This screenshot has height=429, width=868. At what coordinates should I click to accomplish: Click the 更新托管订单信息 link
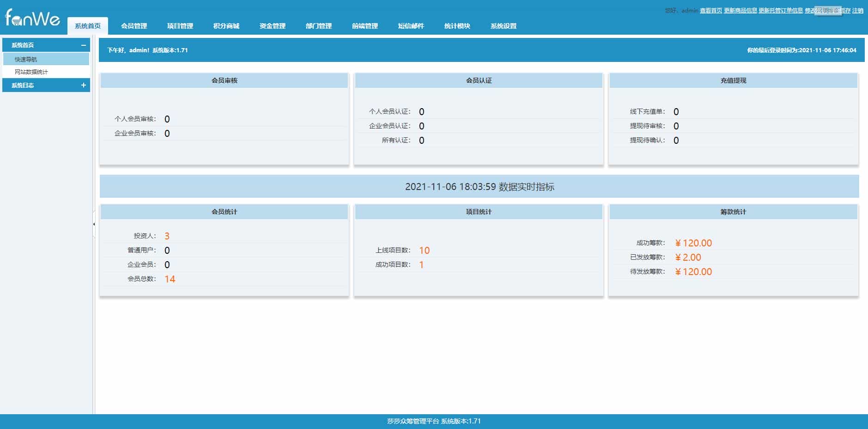(x=781, y=11)
